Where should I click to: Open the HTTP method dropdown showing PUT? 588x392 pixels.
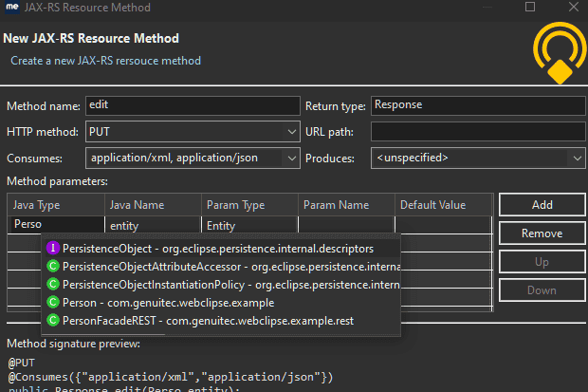coord(193,132)
